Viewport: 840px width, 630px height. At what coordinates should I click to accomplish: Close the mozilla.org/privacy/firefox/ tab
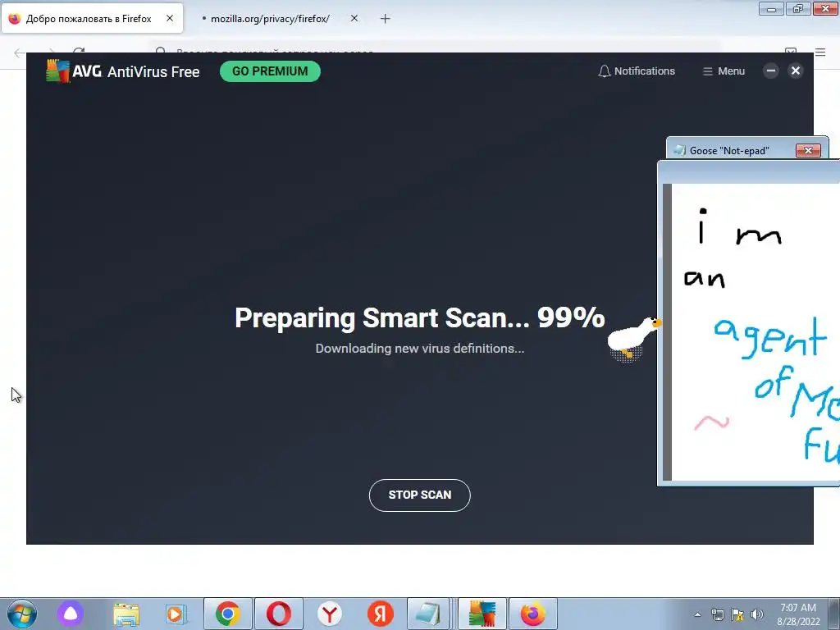(x=354, y=18)
